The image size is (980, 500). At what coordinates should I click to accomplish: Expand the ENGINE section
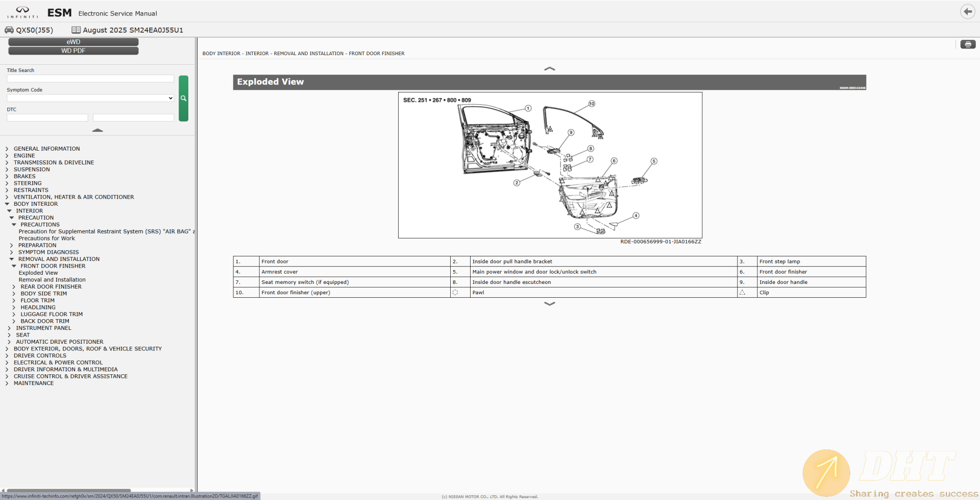coord(7,156)
